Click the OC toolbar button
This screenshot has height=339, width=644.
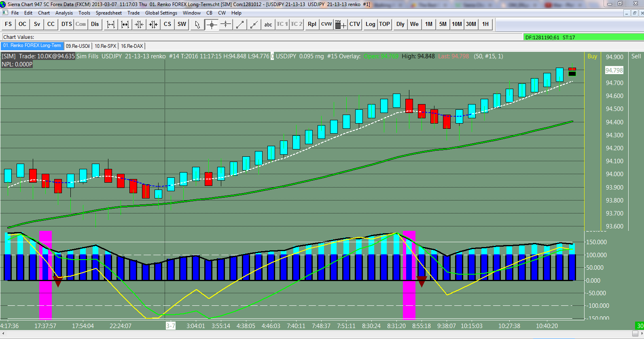22,24
